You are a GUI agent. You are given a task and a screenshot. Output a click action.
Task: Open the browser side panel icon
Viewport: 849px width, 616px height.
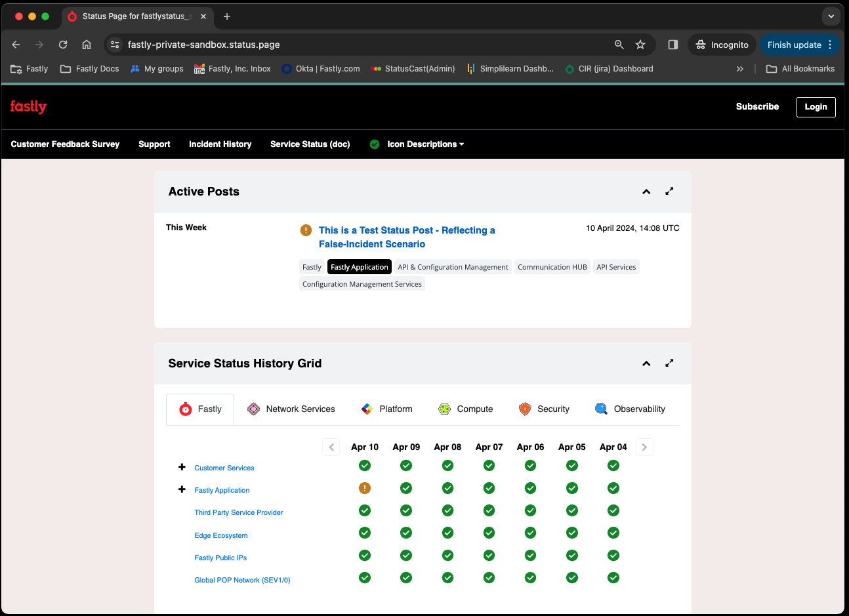(x=673, y=45)
